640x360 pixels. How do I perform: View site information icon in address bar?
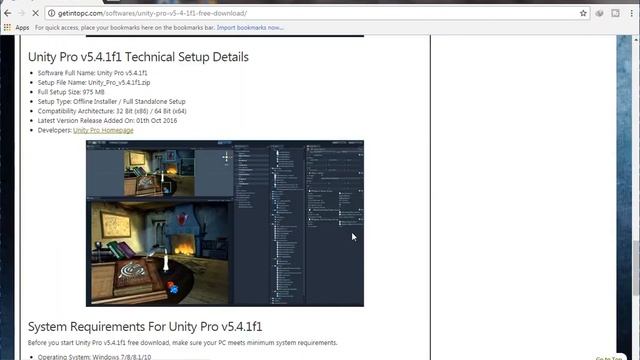pyautogui.click(x=51, y=13)
